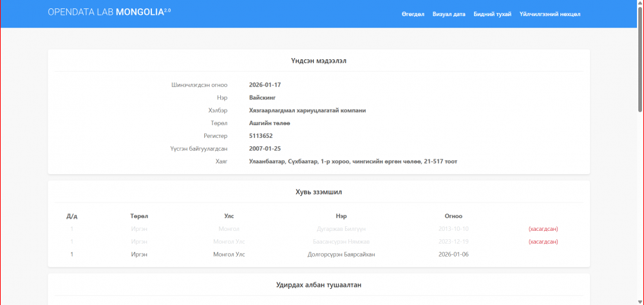The height and width of the screenshot is (305, 644).
Task: Go to the Бидний тухай page
Action: (492, 14)
